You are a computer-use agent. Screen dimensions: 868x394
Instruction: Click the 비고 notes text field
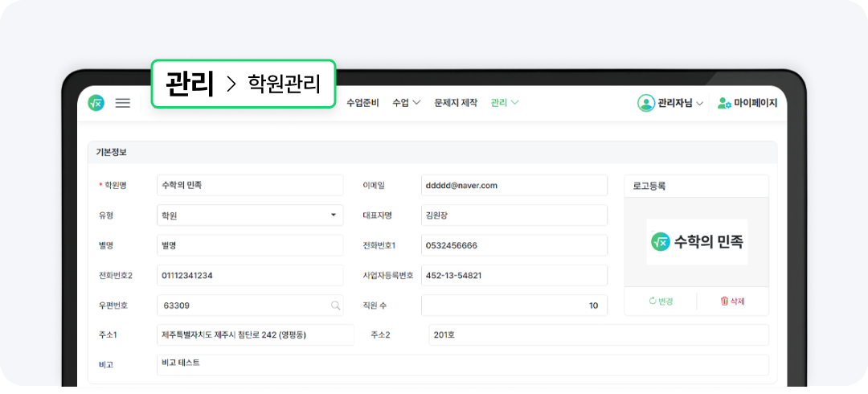click(x=462, y=364)
